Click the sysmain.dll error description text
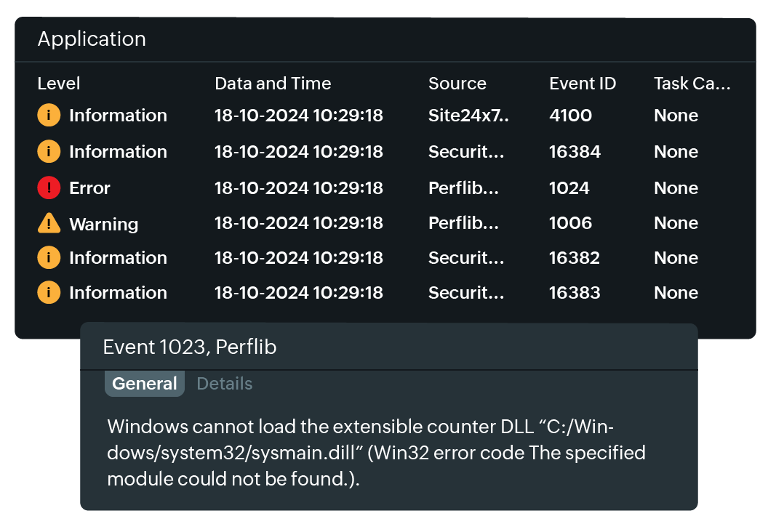Viewport: 768px width, 532px height. coord(377,453)
